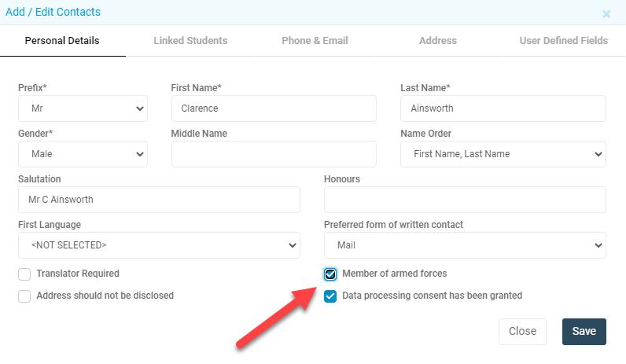Tick the Translator Required checkbox
Screen dimensions: 626x364
pos(24,274)
